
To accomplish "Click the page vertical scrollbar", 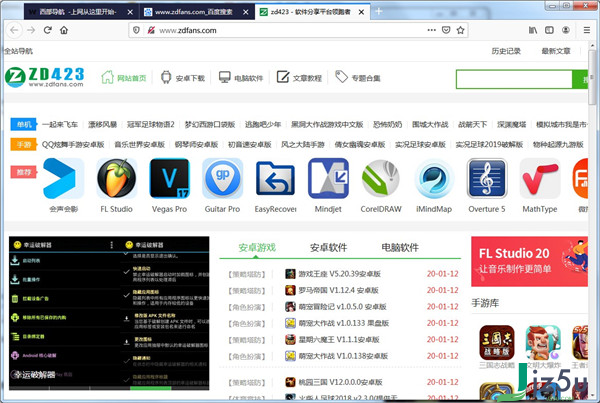I will pyautogui.click(x=592, y=77).
